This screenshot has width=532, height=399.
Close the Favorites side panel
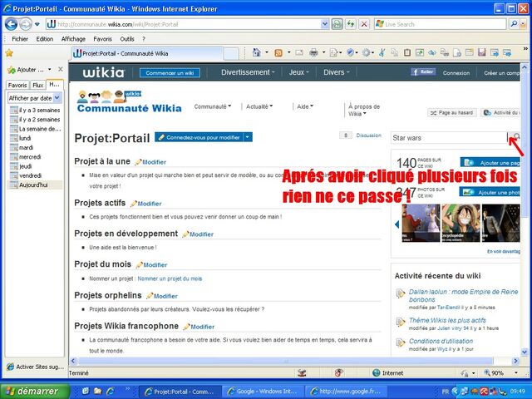[61, 69]
